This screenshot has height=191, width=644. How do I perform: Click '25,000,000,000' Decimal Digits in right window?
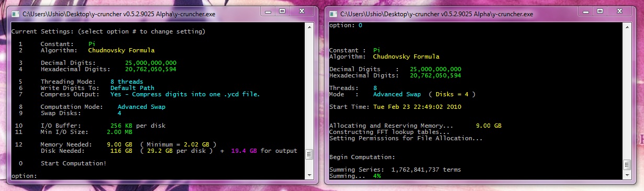click(x=436, y=69)
